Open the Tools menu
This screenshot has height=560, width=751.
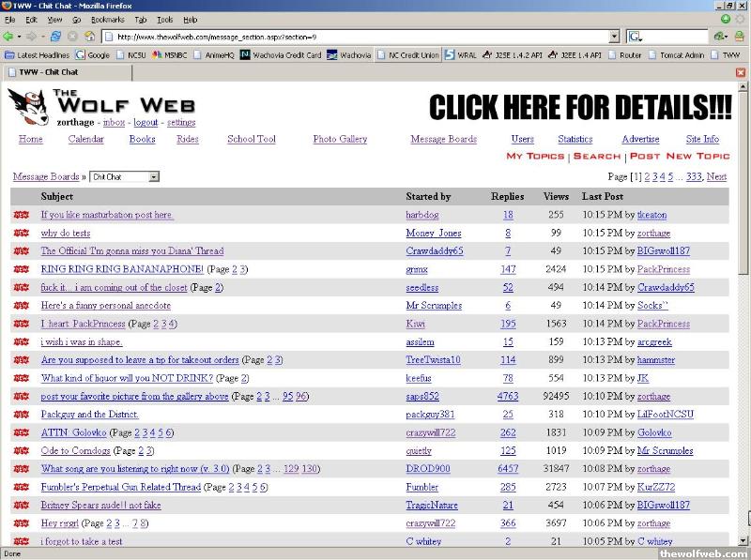[164, 19]
